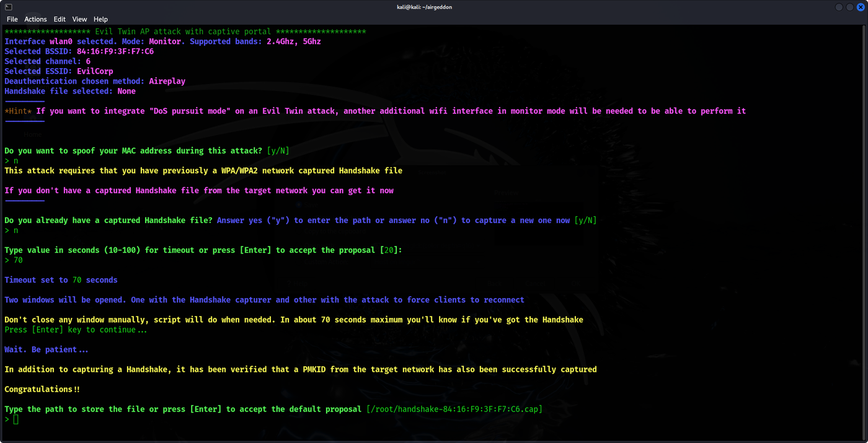Image resolution: width=868 pixels, height=443 pixels.
Task: Click the Aireplay deauthentication method text
Action: tap(167, 81)
